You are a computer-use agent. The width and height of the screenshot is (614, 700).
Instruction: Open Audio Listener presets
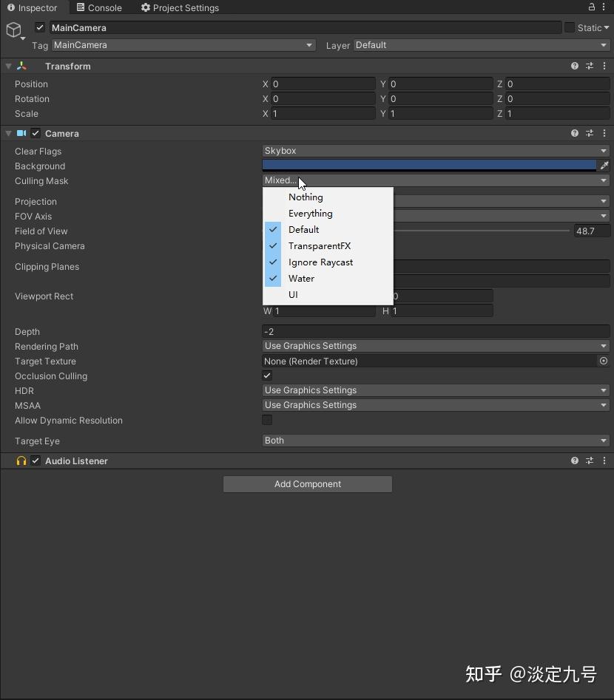tap(590, 461)
